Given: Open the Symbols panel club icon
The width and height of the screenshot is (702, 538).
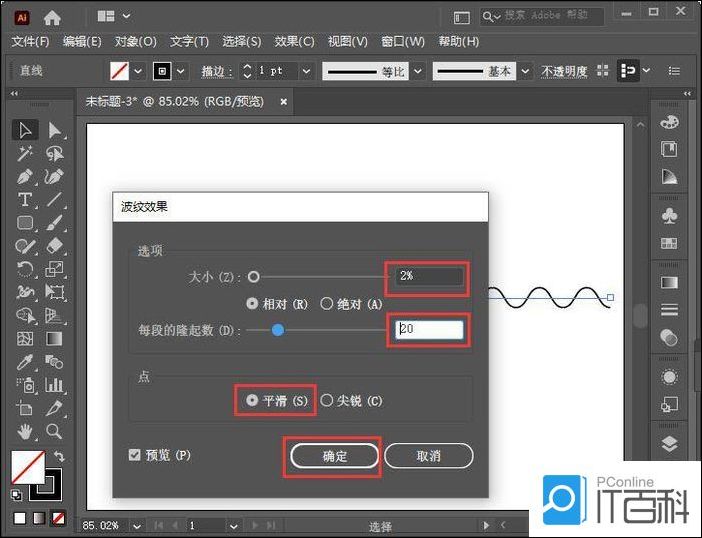Looking at the screenshot, I should point(669,216).
